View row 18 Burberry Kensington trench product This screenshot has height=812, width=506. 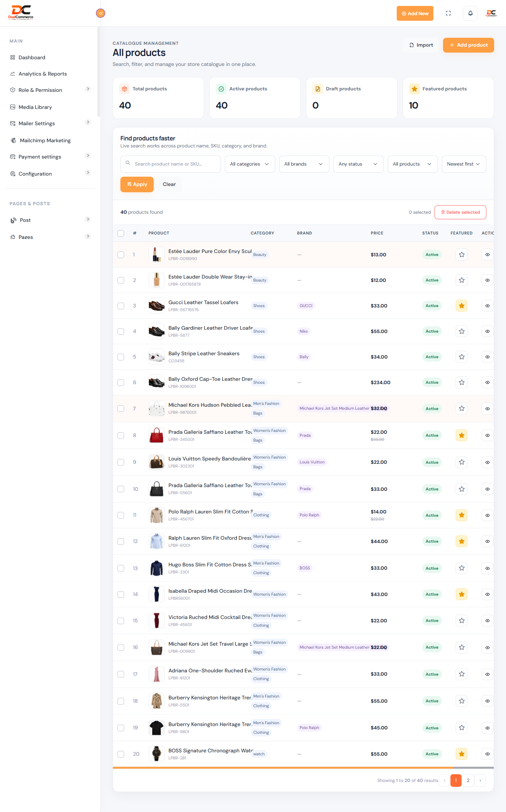pyautogui.click(x=487, y=701)
